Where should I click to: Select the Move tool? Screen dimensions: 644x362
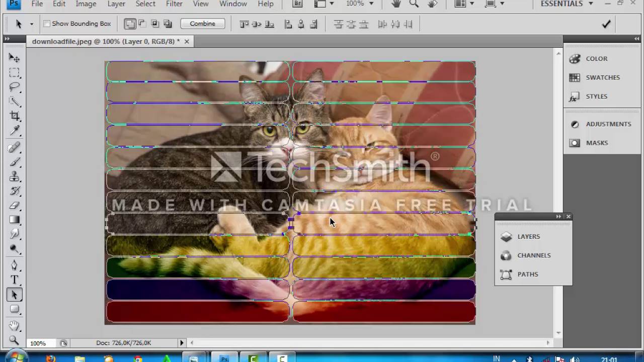[x=14, y=58]
